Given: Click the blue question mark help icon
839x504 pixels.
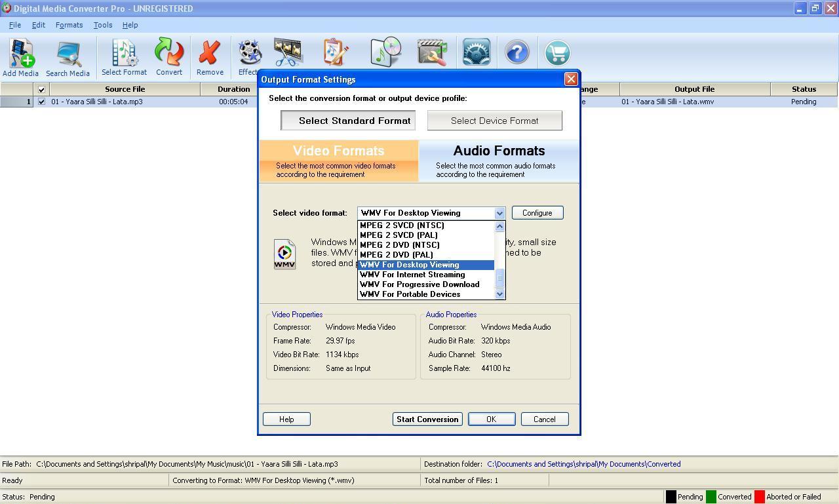Looking at the screenshot, I should click(517, 52).
